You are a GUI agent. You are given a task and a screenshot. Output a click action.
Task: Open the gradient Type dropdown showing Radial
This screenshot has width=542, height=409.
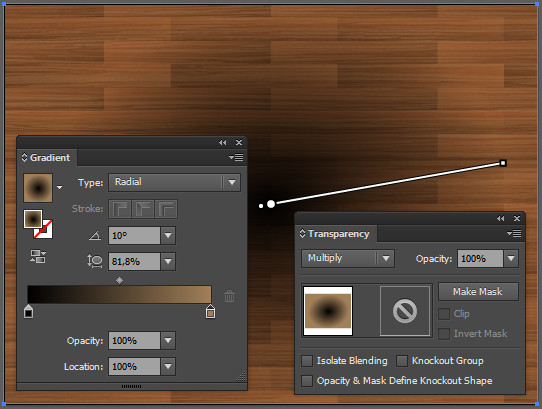tap(175, 182)
